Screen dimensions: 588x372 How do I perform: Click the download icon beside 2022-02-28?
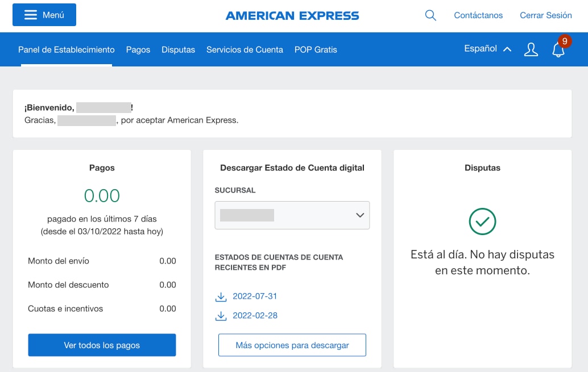[x=221, y=315]
